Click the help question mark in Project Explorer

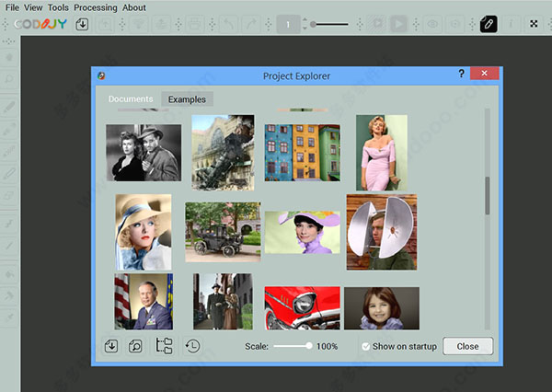tap(461, 74)
